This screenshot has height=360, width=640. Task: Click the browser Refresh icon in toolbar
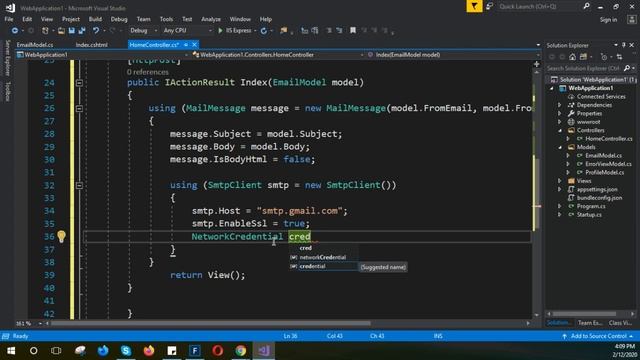[x=264, y=31]
